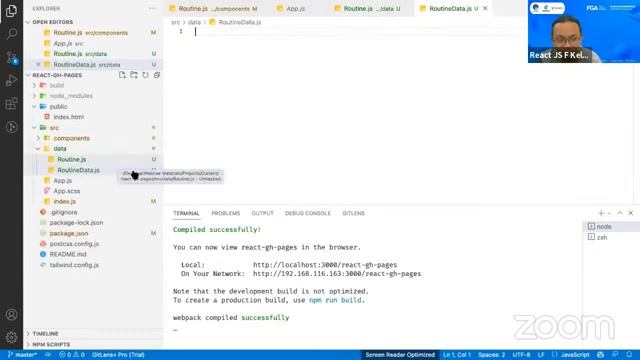Open the 192.168.116.163 network URL in terminal
The width and height of the screenshot is (640, 360).
click(337, 273)
